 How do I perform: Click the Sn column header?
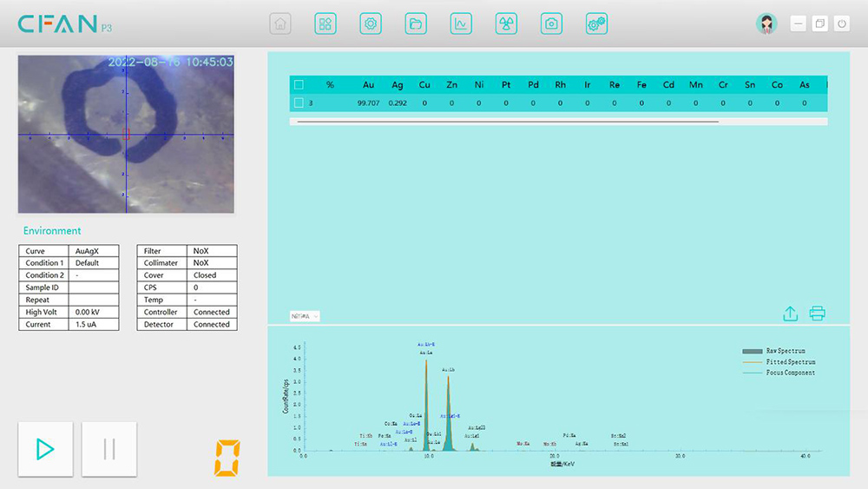pyautogui.click(x=750, y=85)
